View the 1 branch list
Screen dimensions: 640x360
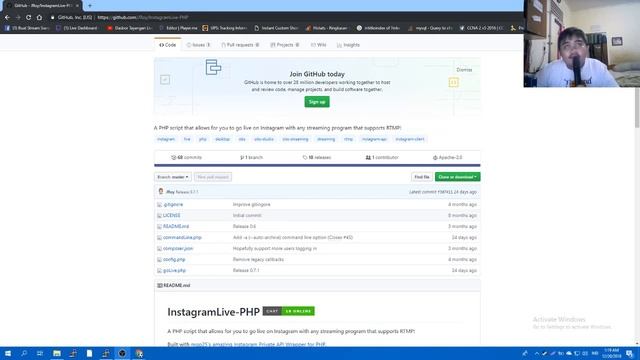(x=251, y=158)
